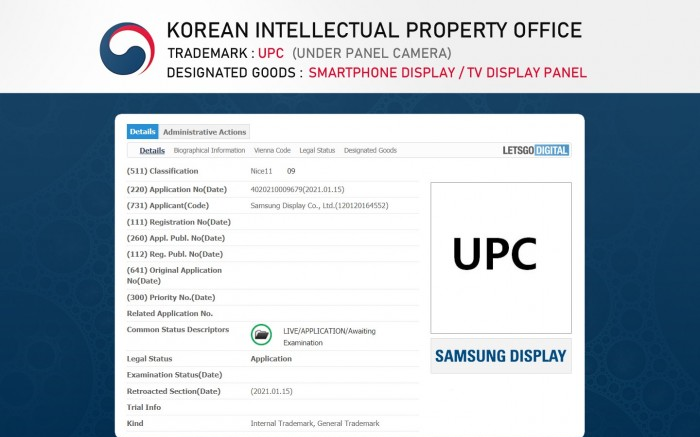This screenshot has height=437, width=700.
Task: Click classification number 09
Action: click(291, 171)
